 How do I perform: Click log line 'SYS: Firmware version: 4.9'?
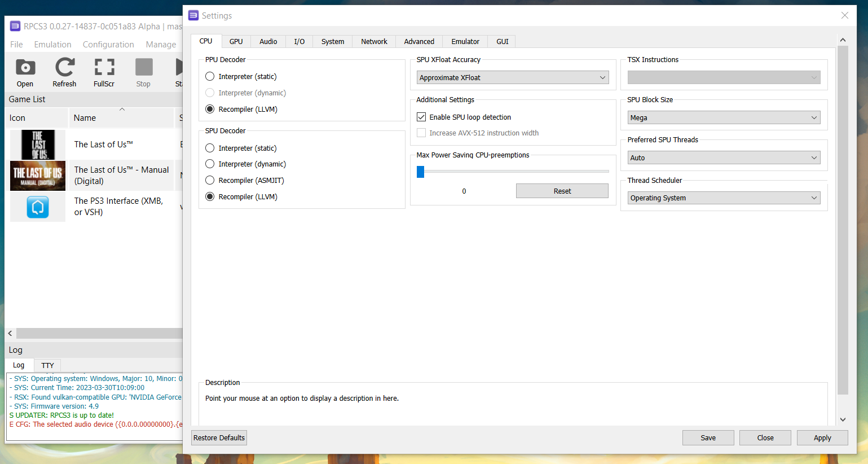click(x=54, y=406)
